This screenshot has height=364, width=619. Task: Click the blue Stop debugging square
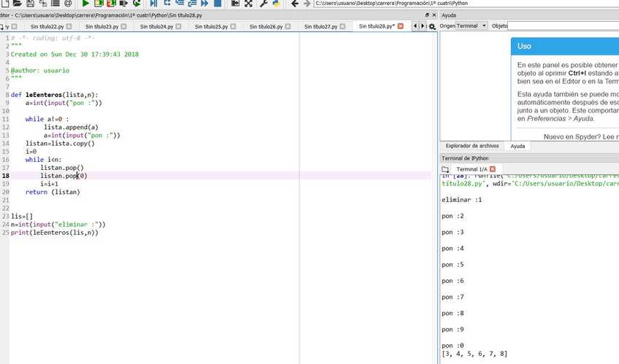click(x=218, y=4)
